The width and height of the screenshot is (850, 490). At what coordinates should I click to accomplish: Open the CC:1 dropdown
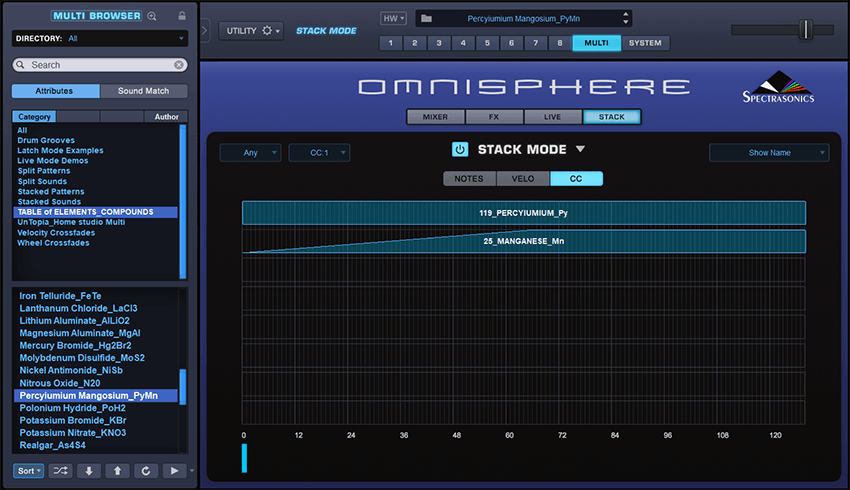[x=319, y=153]
